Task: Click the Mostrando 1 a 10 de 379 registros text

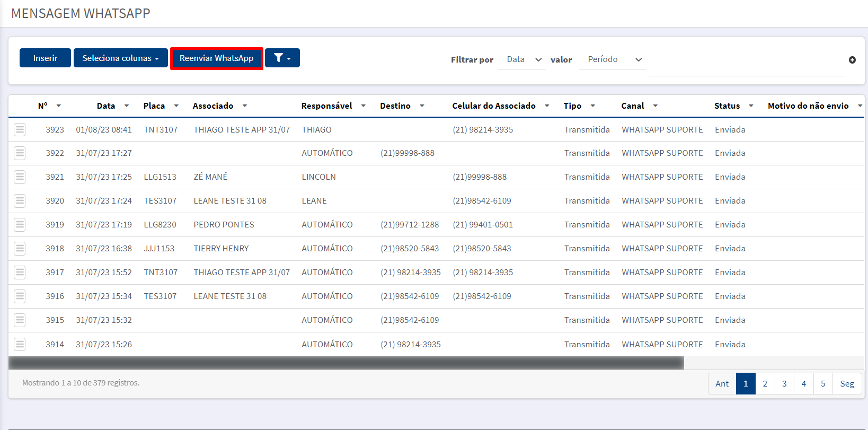Action: [81, 383]
